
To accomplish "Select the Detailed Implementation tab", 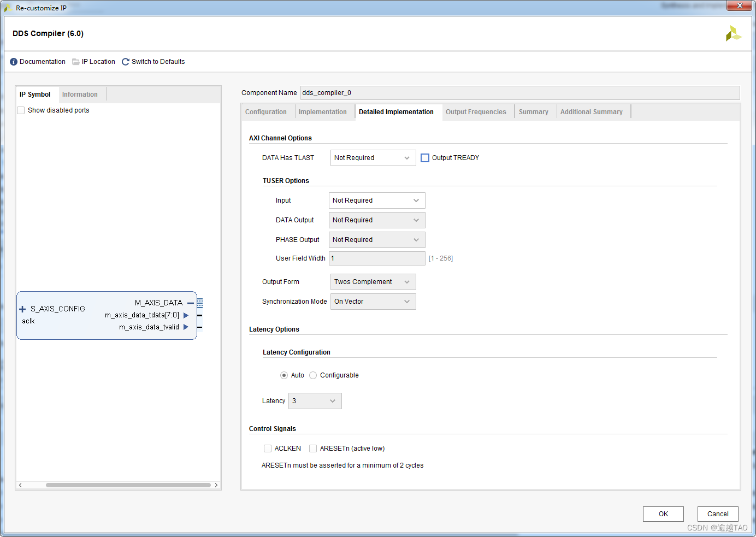I will [x=397, y=112].
